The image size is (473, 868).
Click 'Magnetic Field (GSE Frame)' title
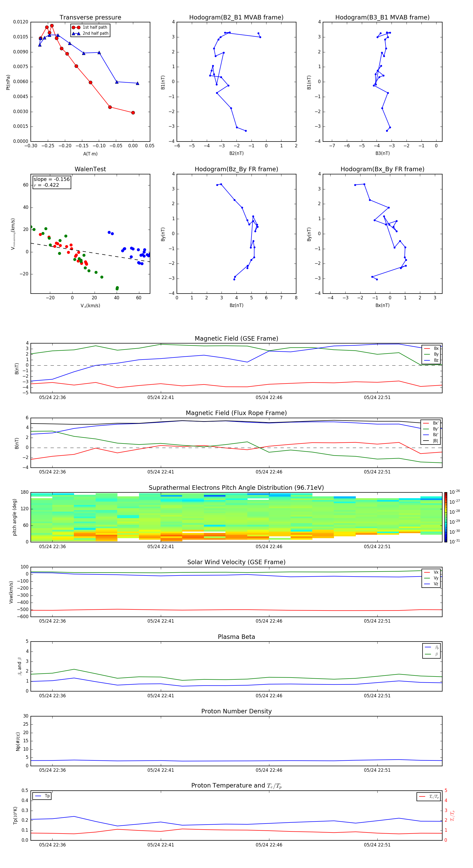point(236,339)
